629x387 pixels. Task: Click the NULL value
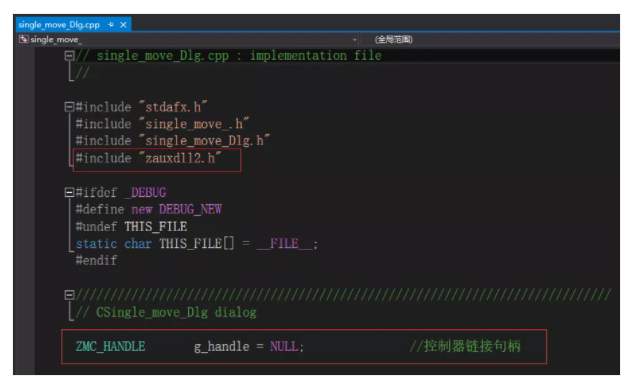284,346
